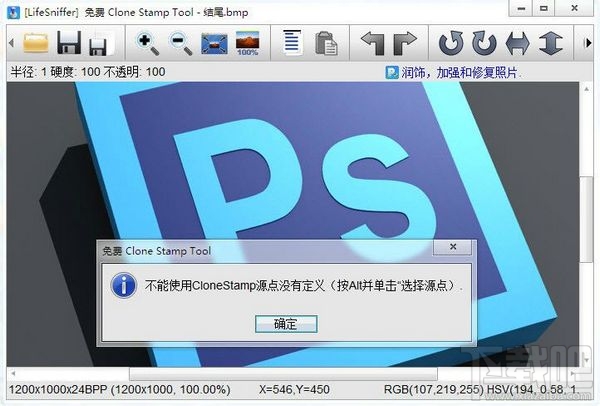Screen dimensions: 600x406
Task: Click the dialog message about CloneStamp source point
Action: coord(304,285)
